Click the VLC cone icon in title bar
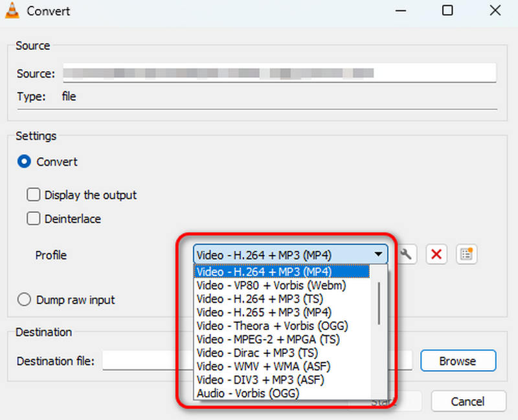The image size is (518, 420). click(11, 10)
